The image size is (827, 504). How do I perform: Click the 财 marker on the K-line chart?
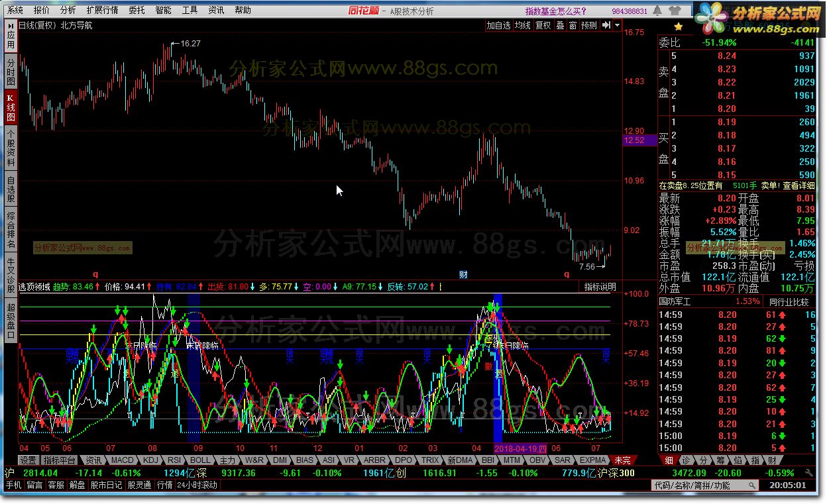coord(464,274)
